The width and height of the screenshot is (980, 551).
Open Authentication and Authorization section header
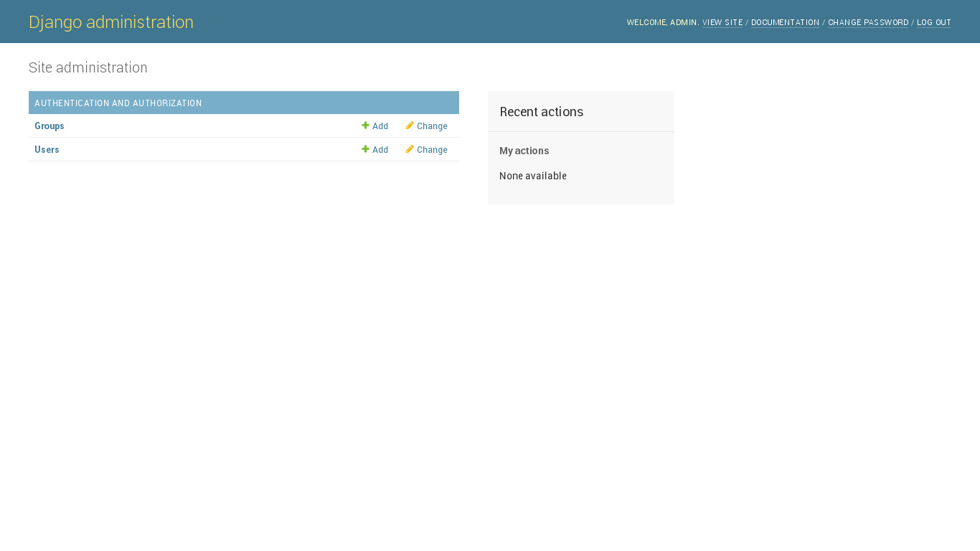click(x=118, y=103)
